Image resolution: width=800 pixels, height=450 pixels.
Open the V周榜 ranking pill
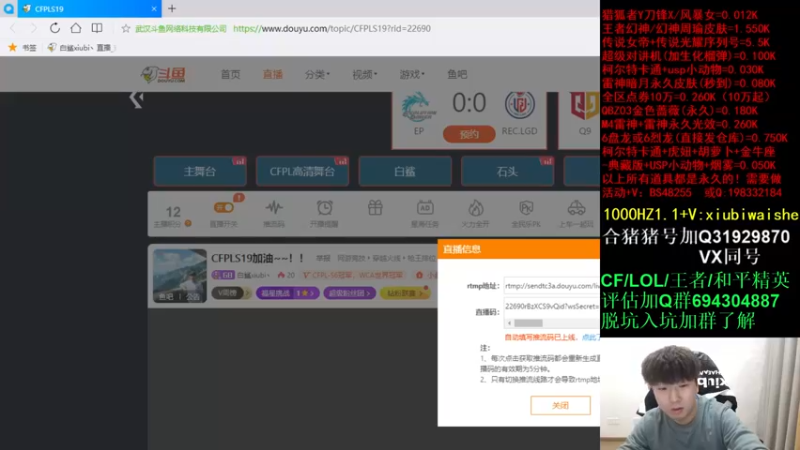click(x=231, y=293)
